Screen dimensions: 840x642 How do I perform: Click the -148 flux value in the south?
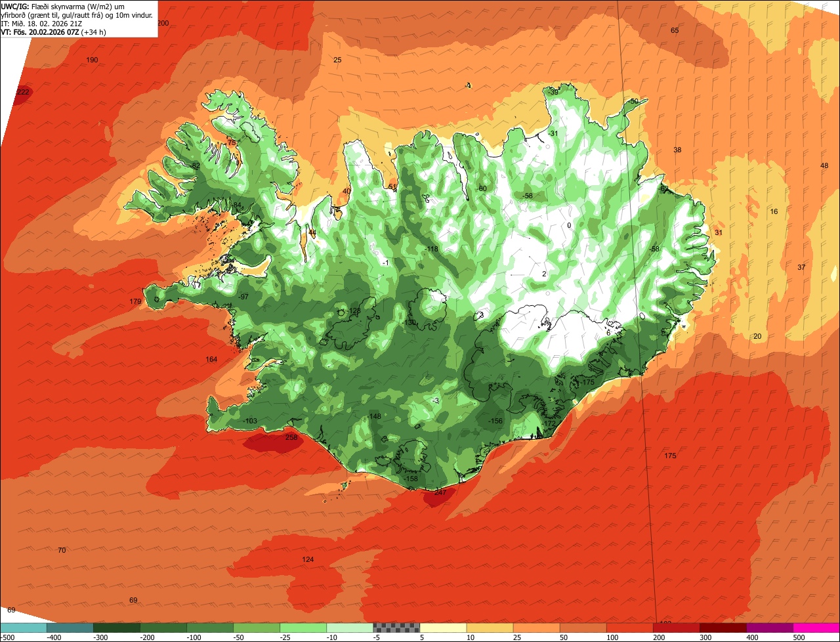click(374, 416)
